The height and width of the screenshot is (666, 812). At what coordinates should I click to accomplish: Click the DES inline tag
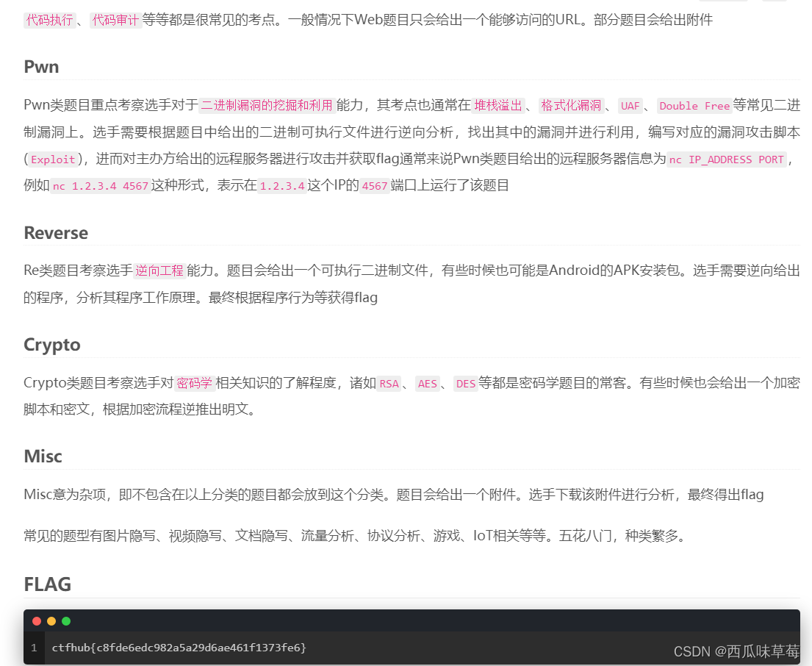[x=465, y=384]
